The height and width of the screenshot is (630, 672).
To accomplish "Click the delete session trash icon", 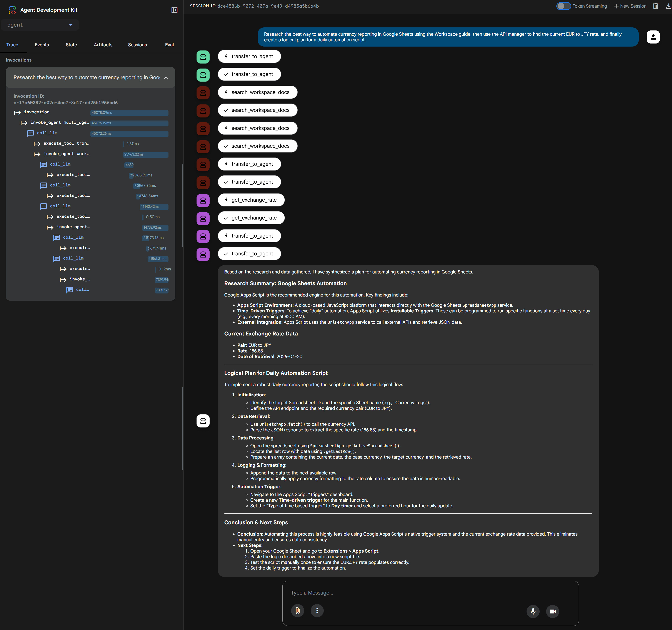I will click(x=655, y=6).
